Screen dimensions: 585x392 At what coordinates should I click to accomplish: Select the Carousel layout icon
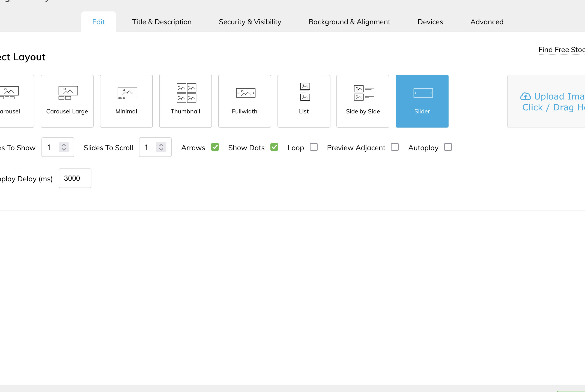coord(9,93)
